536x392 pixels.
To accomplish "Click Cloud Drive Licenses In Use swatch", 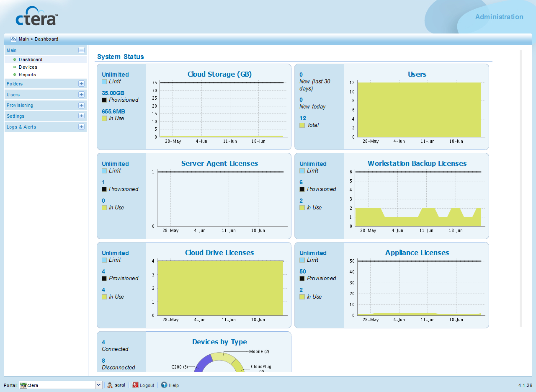I will pyautogui.click(x=104, y=297).
